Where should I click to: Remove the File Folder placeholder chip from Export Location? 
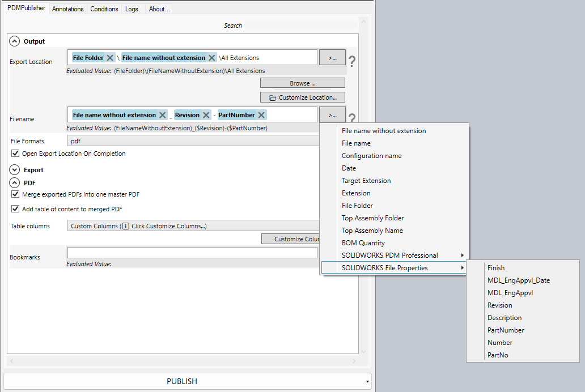[x=110, y=57]
